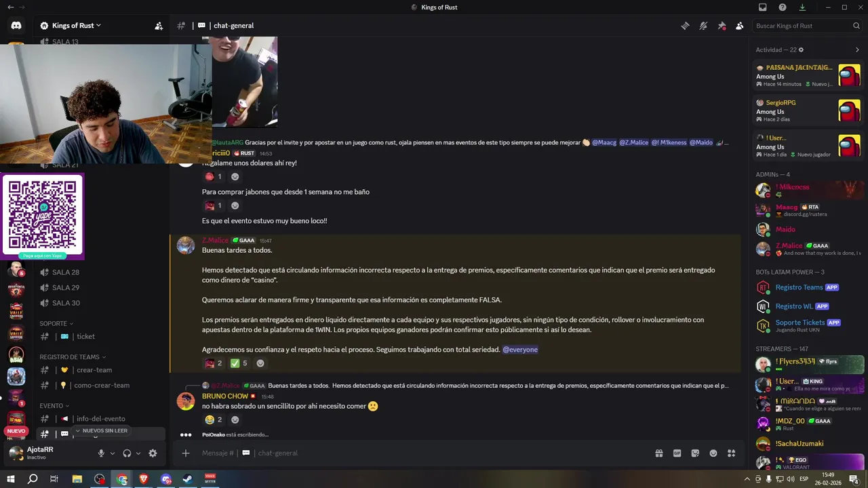Open User Settings gear next to AjotaRR
This screenshot has width=868, height=488.
click(153, 453)
